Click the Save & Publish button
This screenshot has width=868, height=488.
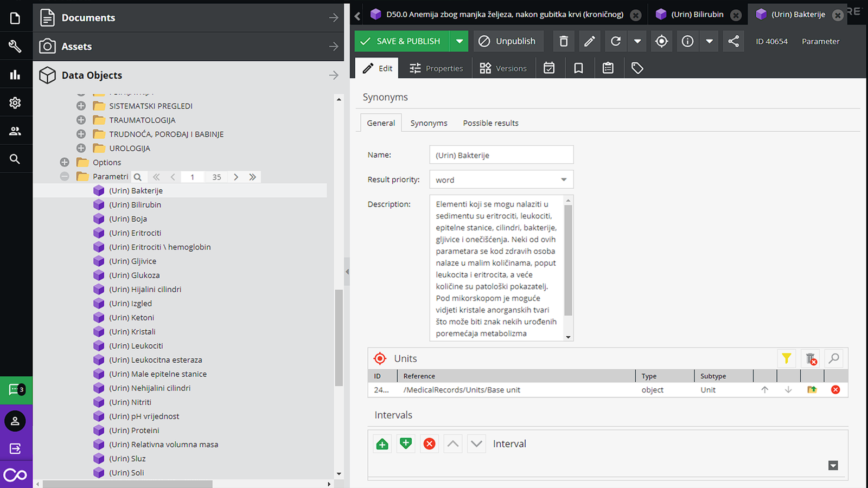[x=402, y=41]
